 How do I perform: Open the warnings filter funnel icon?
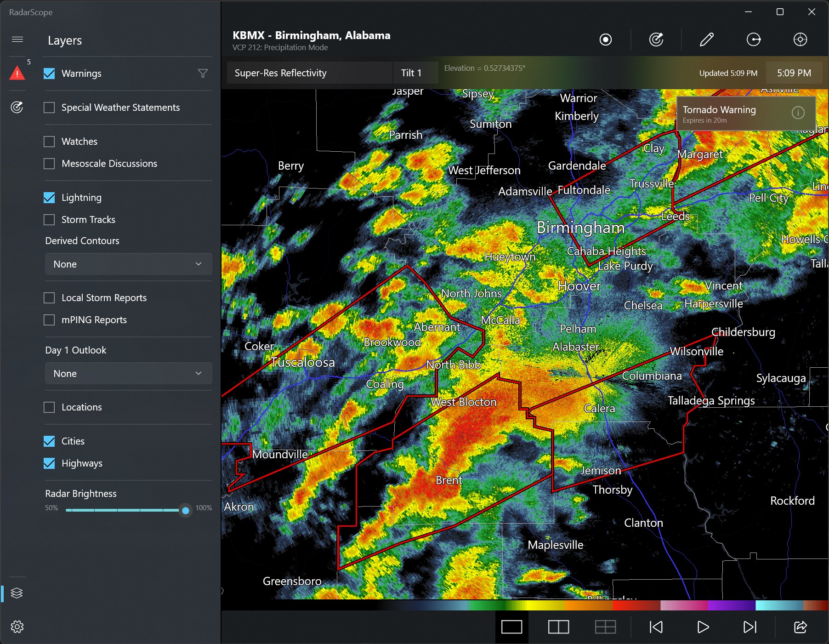[203, 73]
